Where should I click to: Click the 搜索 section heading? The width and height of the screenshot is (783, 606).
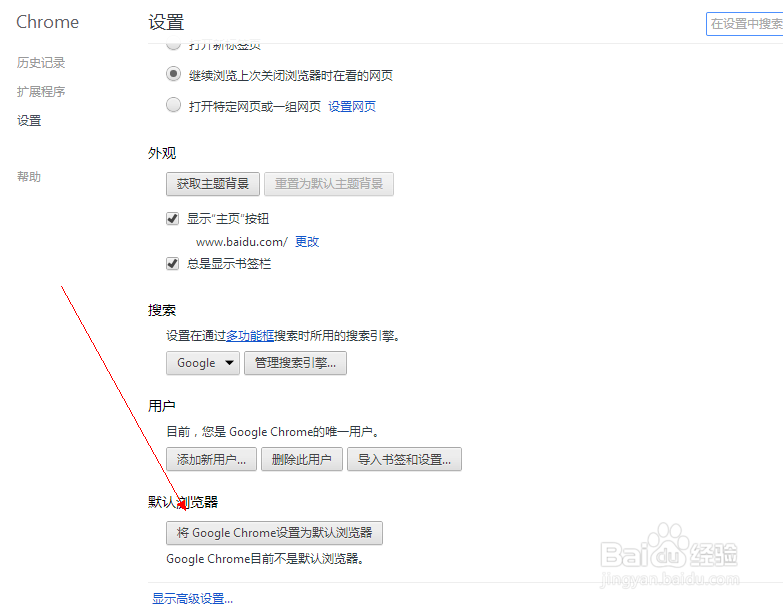click(x=162, y=310)
